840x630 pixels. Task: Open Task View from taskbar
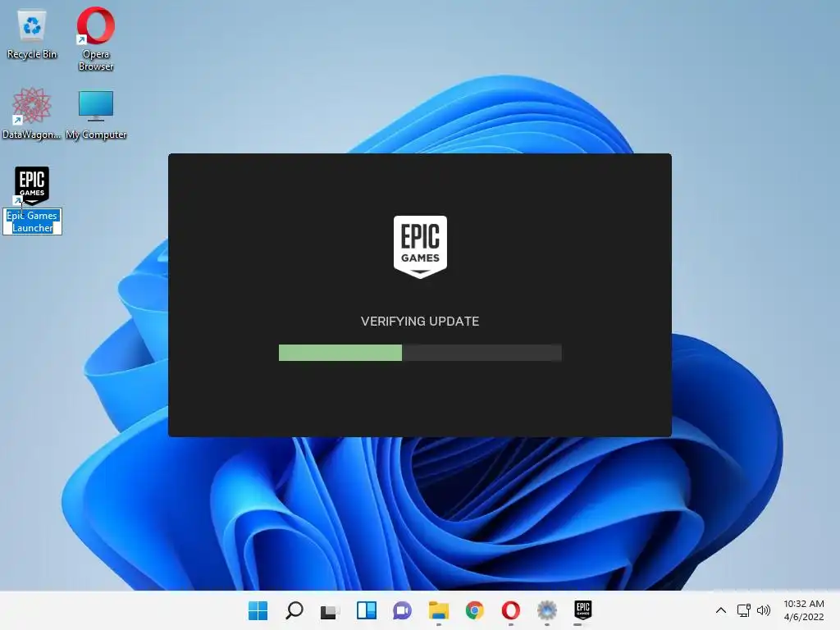click(x=330, y=610)
